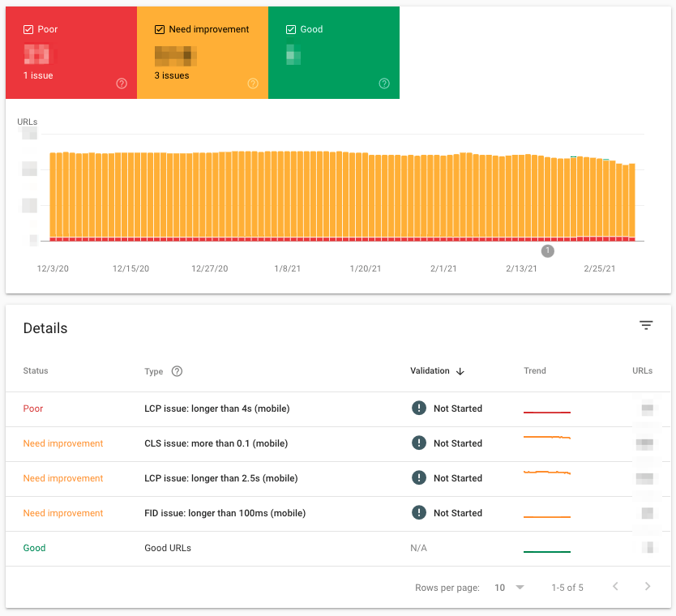Click the LCP 2.5s trend sparkline
676x616 pixels.
coord(546,473)
